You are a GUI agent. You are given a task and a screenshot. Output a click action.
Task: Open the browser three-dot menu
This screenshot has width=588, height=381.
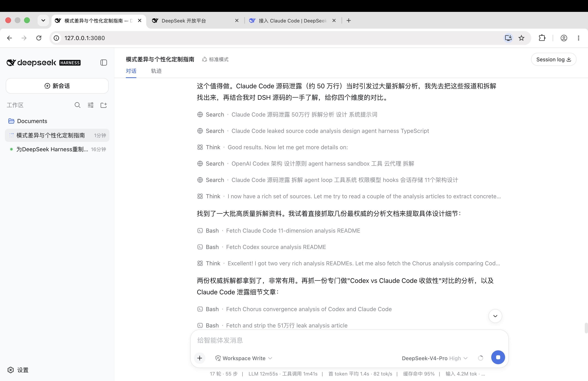578,38
